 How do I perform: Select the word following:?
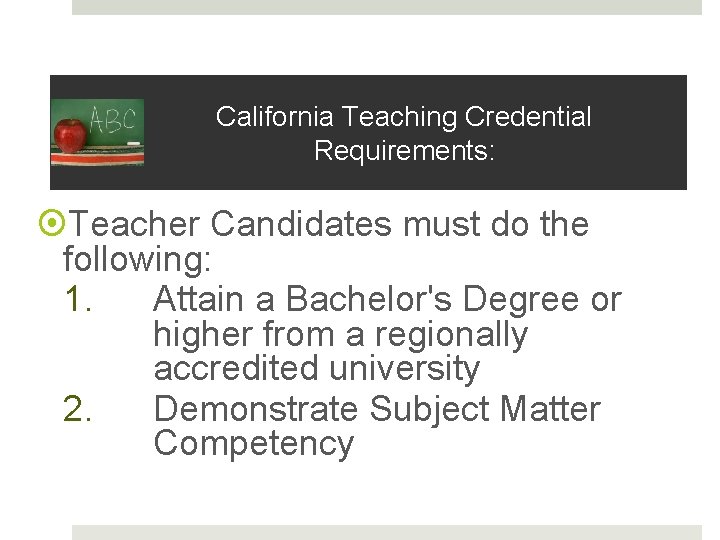[x=137, y=260]
